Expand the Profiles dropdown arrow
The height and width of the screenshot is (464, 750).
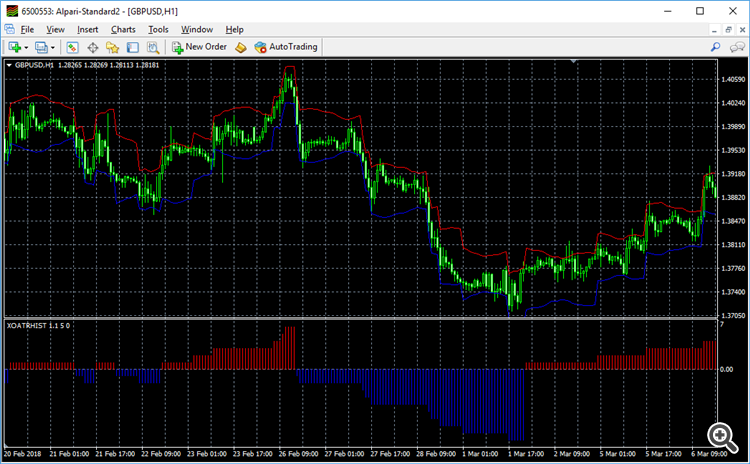(53, 47)
